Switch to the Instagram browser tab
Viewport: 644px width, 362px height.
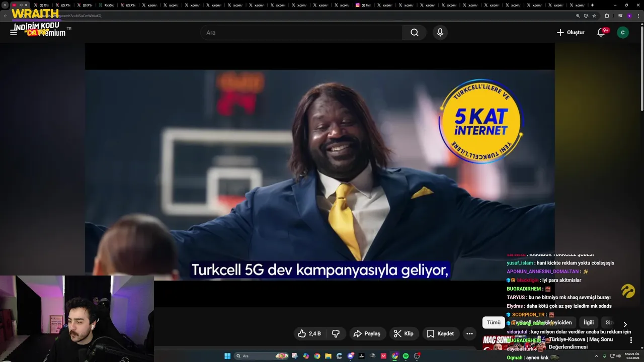click(x=363, y=5)
